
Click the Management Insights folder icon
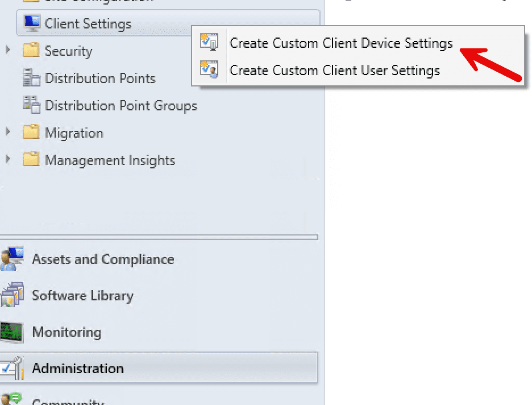[x=31, y=160]
